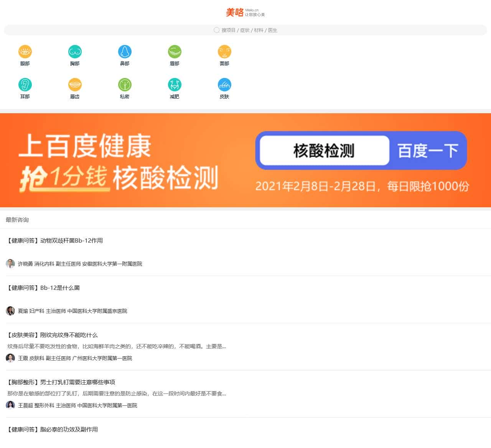Click doctor 王晨超's avatar
This screenshot has width=491, height=448.
click(x=10, y=405)
